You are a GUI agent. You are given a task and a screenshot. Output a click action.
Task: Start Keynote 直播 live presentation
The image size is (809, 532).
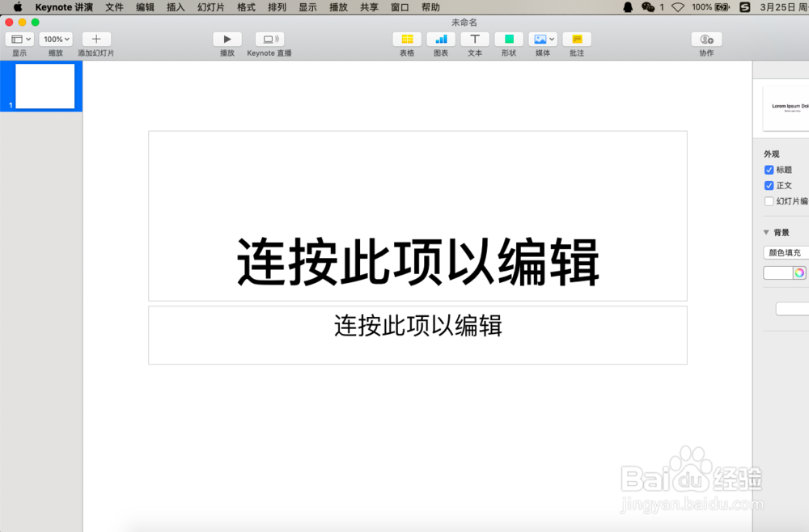(269, 39)
